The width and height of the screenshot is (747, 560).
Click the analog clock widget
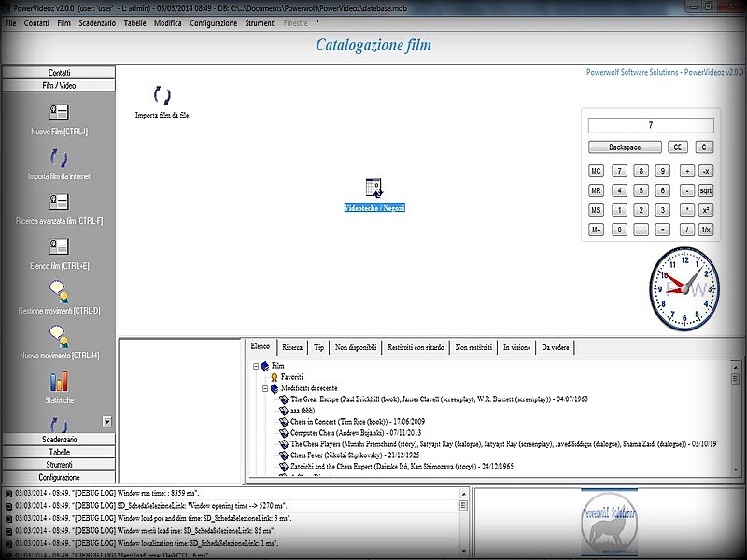click(684, 288)
